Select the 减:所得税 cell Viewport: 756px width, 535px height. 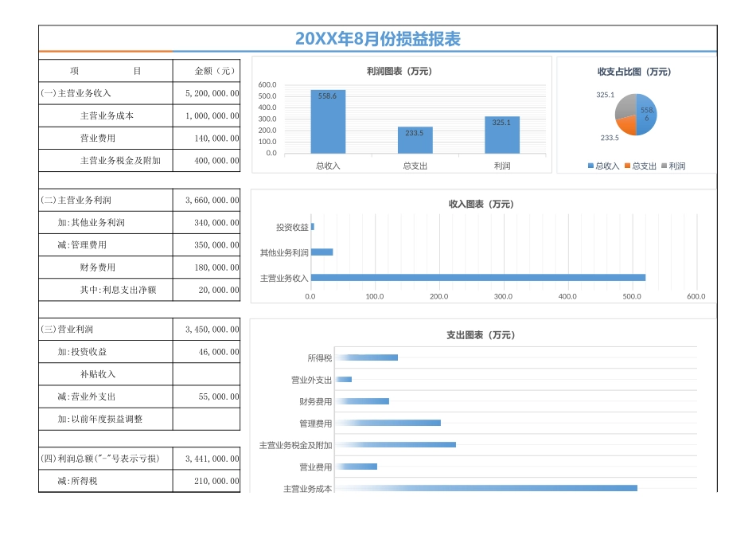coord(106,481)
